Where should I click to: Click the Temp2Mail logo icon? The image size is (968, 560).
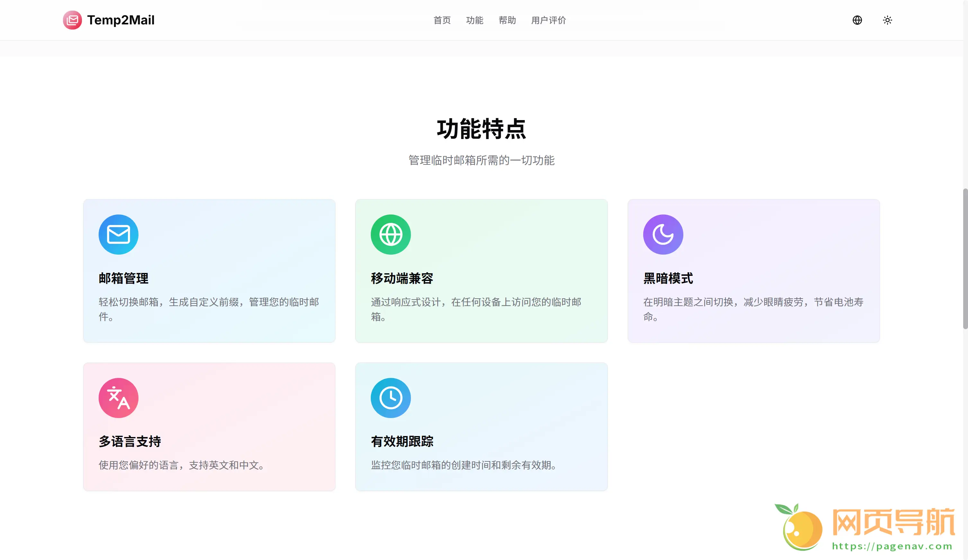(x=72, y=20)
